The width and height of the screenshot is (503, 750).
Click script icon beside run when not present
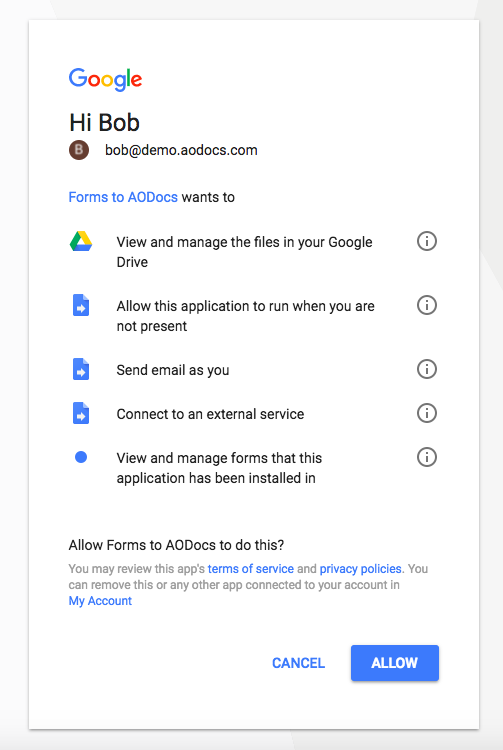point(81,305)
